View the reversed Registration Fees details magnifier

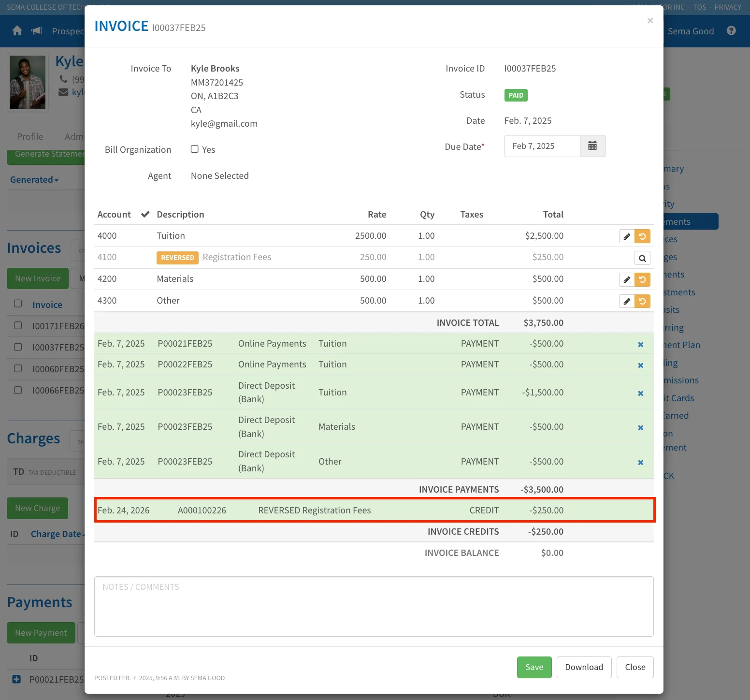pos(642,258)
